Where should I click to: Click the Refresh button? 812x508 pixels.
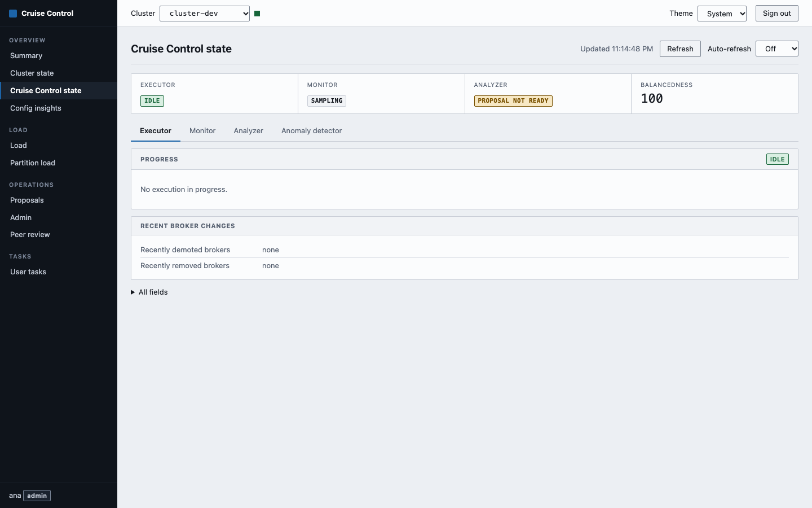[x=680, y=49]
